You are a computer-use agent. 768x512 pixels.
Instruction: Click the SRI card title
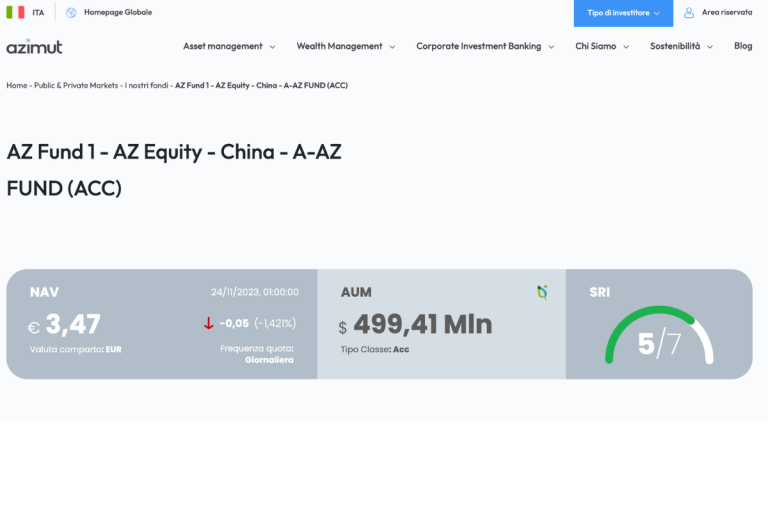[600, 292]
